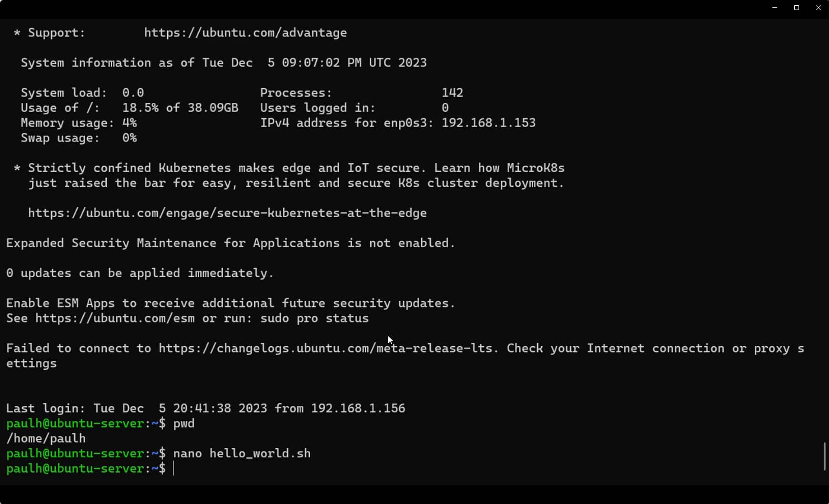Click the Processes count 142
The height and width of the screenshot is (504, 829).
click(x=452, y=93)
